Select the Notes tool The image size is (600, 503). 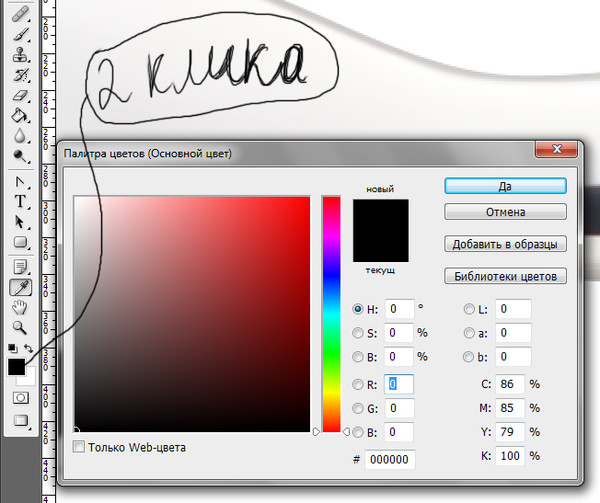coord(20,267)
